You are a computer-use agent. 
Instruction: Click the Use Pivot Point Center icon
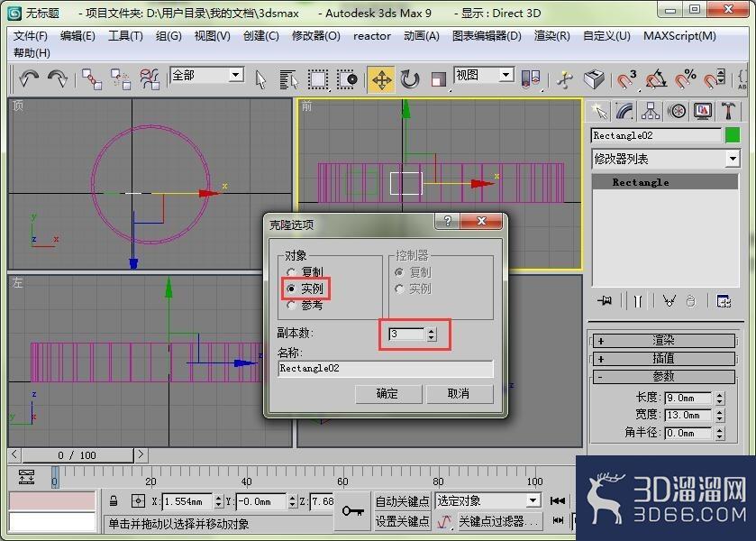pos(531,79)
